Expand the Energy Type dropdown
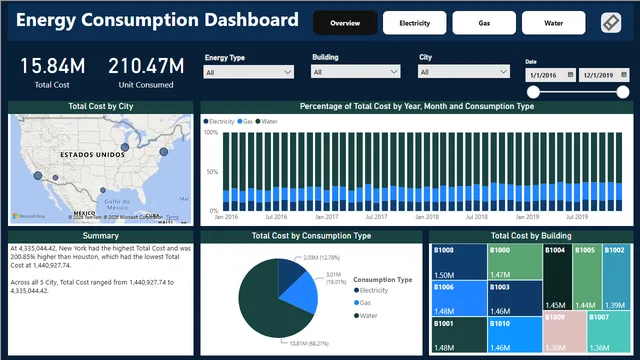 (x=249, y=72)
